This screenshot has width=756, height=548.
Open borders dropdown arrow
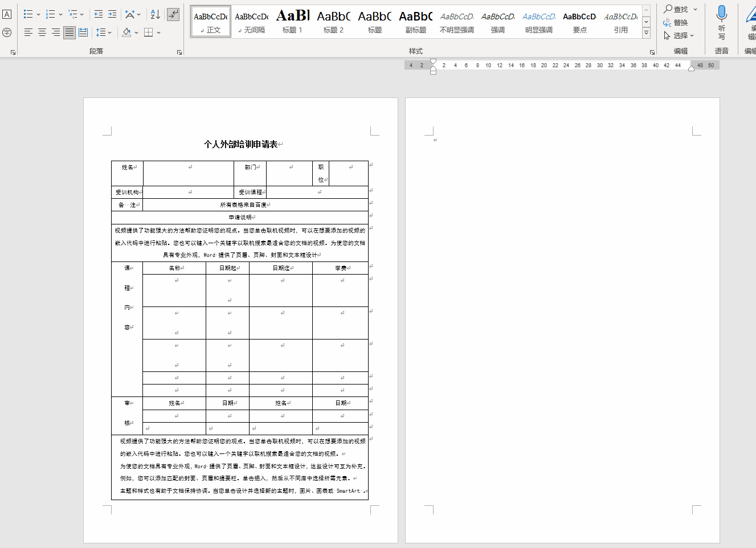(158, 33)
